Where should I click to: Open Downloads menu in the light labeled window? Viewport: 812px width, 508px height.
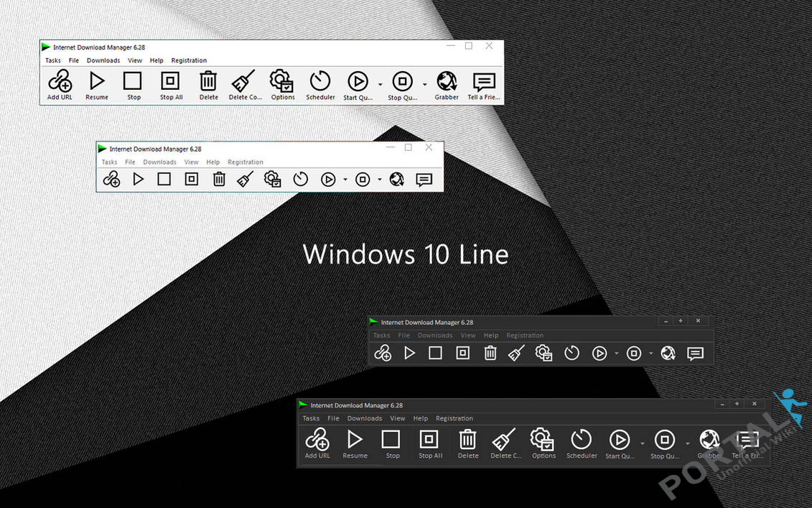[x=103, y=60]
